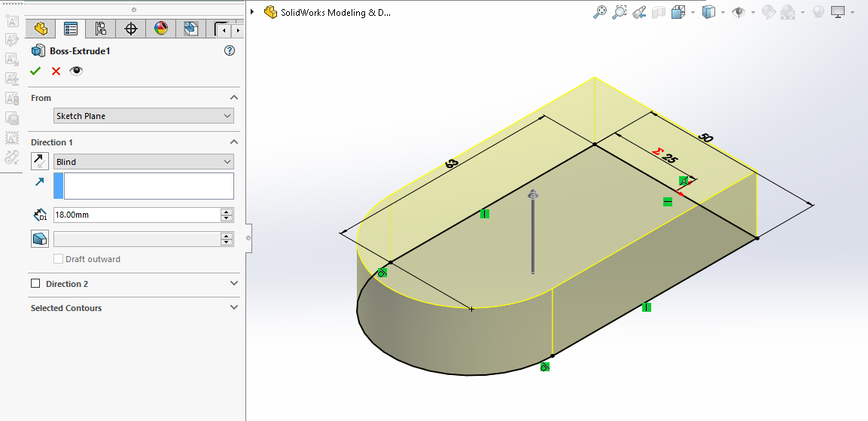868x421 pixels.
Task: Click the 18.00mm depth input field
Action: pyautogui.click(x=136, y=215)
